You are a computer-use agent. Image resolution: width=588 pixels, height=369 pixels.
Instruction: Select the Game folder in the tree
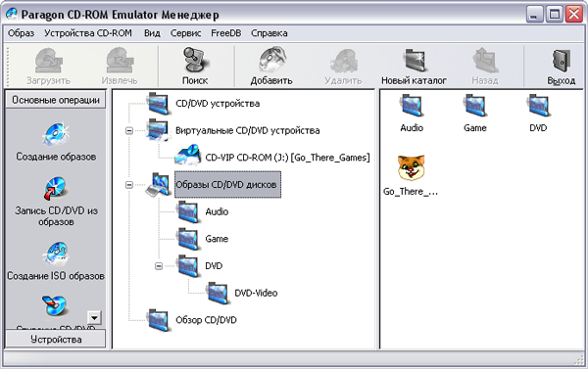(x=217, y=239)
